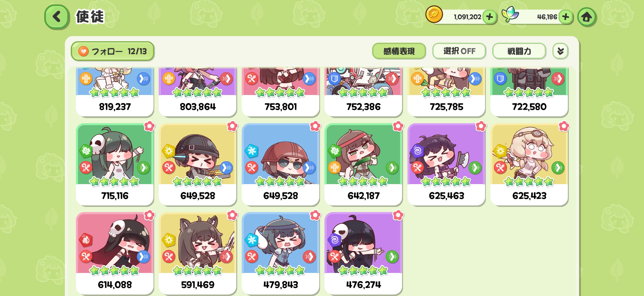Click the snowflake icon on the 479,843 card
644x296 pixels.
pos(251,240)
